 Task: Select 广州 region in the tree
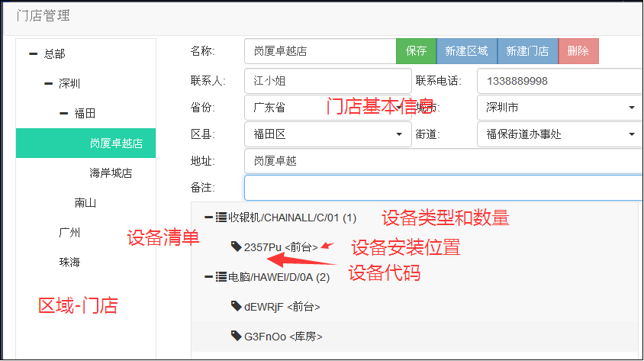pos(69,233)
